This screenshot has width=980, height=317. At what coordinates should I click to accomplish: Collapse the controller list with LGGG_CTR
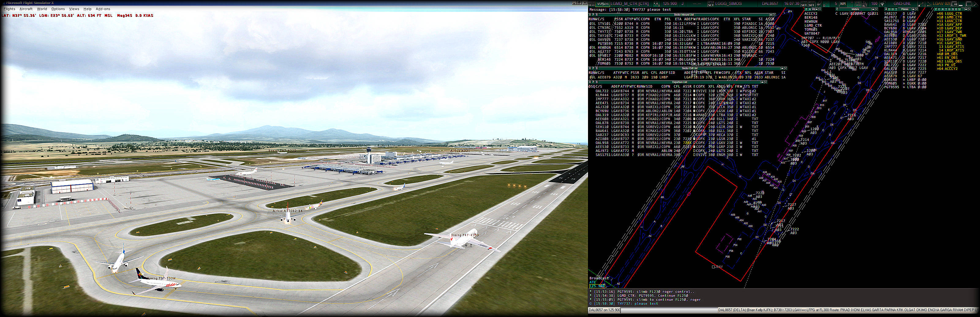(x=966, y=9)
